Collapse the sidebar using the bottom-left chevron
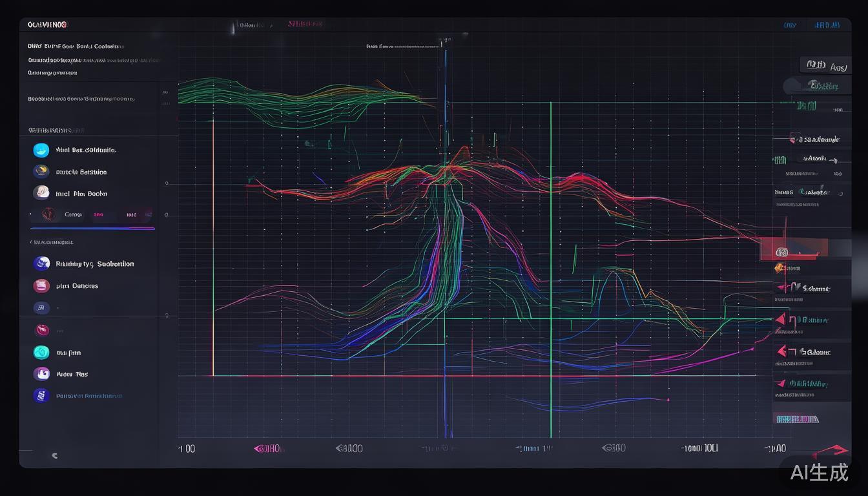Viewport: 868px width, 496px height. click(x=55, y=455)
